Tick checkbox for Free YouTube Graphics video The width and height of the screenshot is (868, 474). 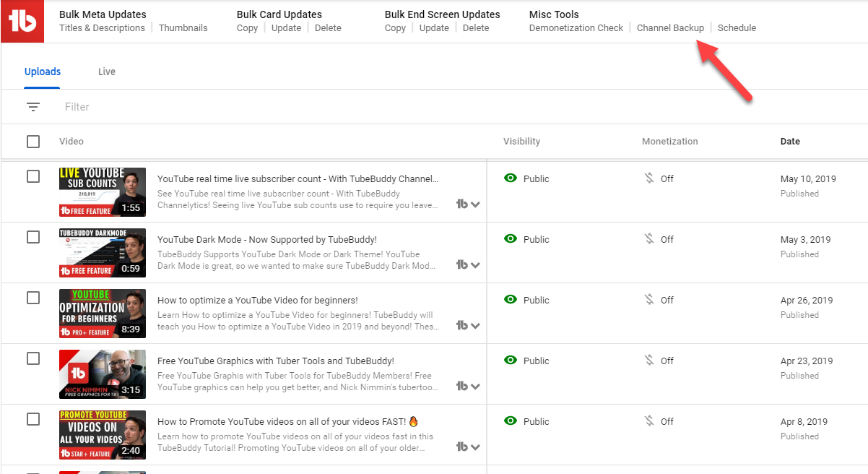33,358
